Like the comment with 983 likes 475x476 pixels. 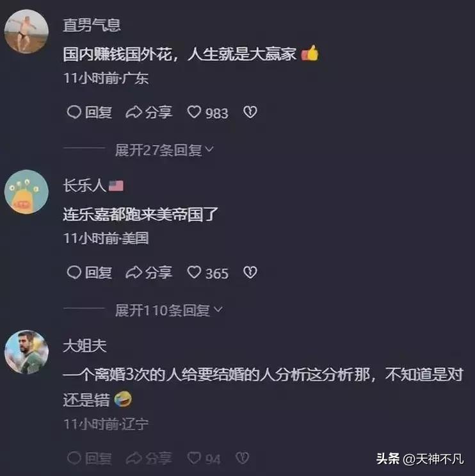207,113
